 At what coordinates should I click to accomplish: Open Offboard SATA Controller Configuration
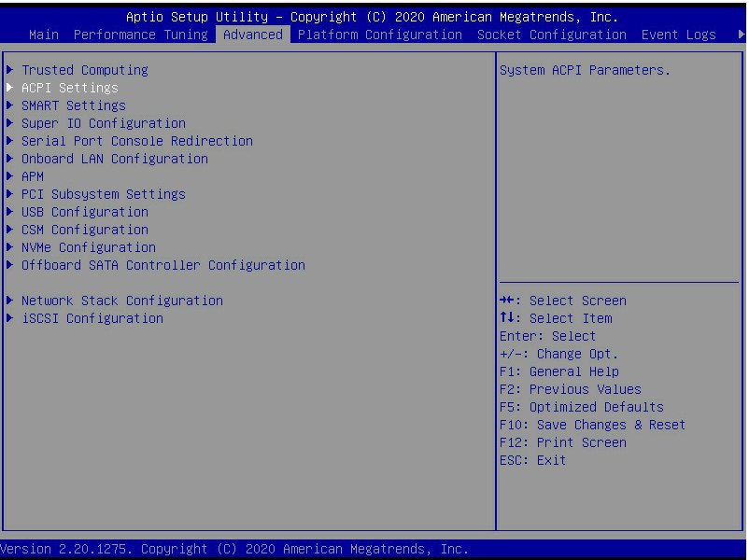pos(163,265)
